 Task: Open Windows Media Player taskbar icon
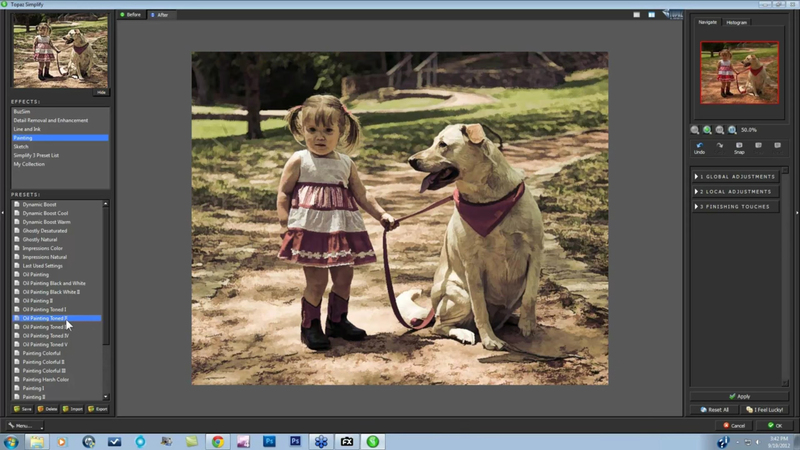(62, 441)
